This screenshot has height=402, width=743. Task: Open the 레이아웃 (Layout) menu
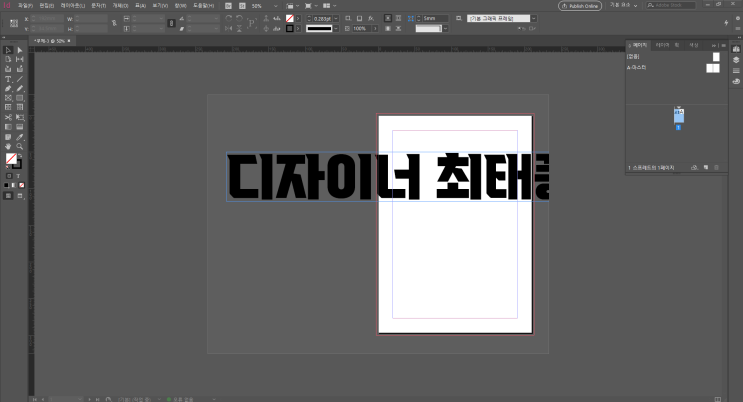(72, 6)
